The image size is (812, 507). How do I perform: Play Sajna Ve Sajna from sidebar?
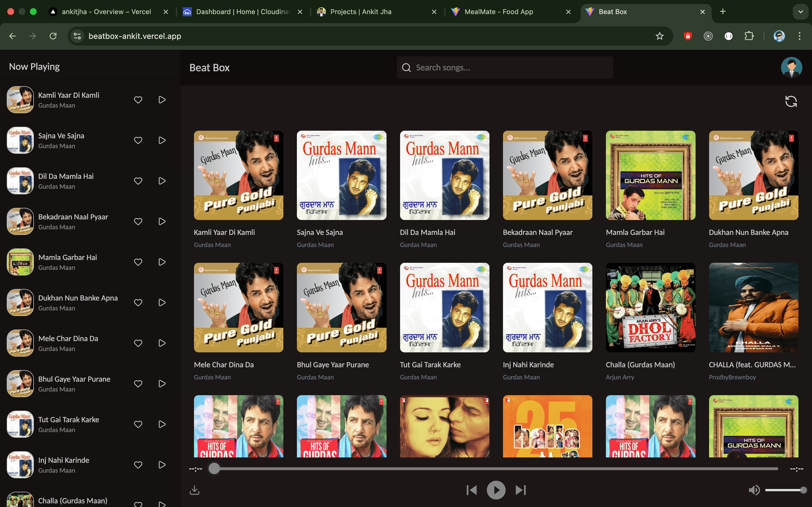click(162, 140)
